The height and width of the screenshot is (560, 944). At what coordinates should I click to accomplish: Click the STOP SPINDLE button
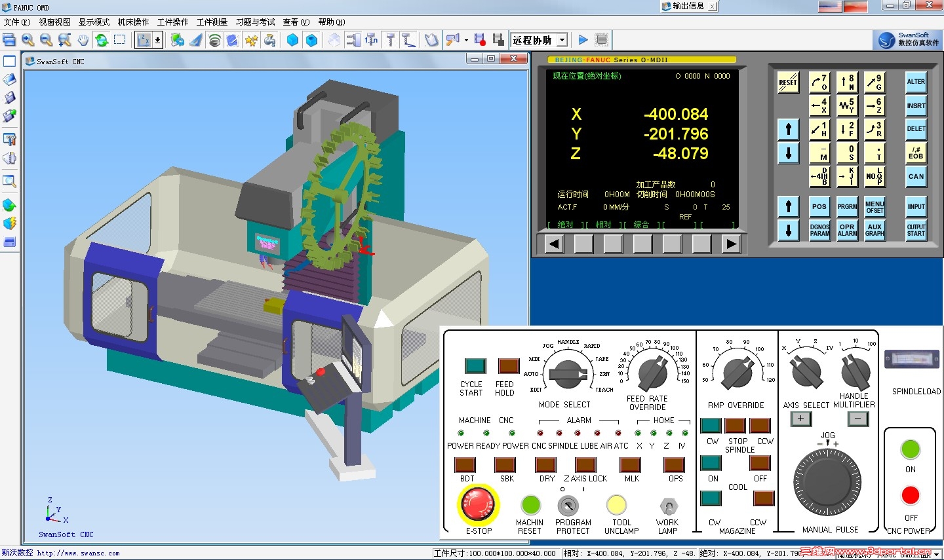tap(735, 425)
